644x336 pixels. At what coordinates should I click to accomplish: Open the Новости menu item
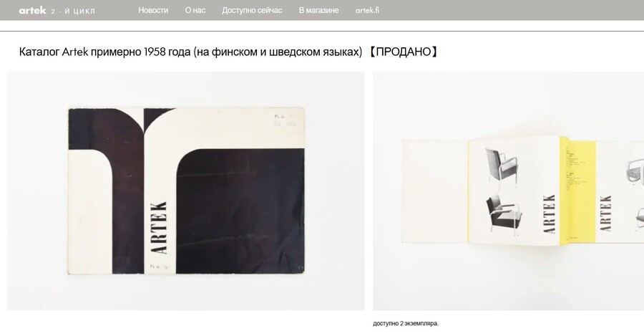pyautogui.click(x=153, y=10)
